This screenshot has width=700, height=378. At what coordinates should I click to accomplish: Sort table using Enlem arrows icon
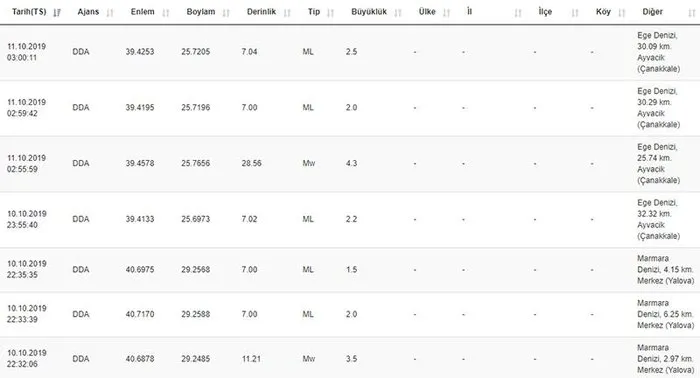click(166, 12)
